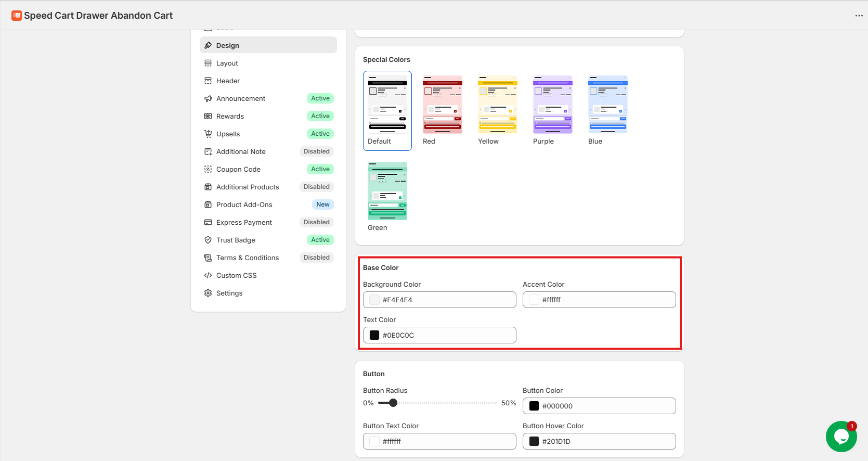Click the Button Radius slider handle

click(393, 403)
